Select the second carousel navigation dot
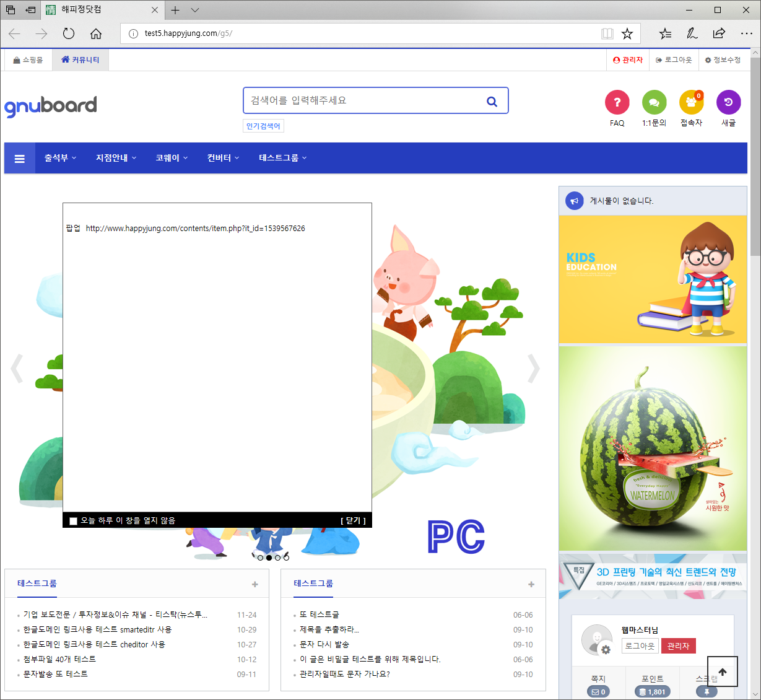This screenshot has width=761, height=700. (x=268, y=557)
